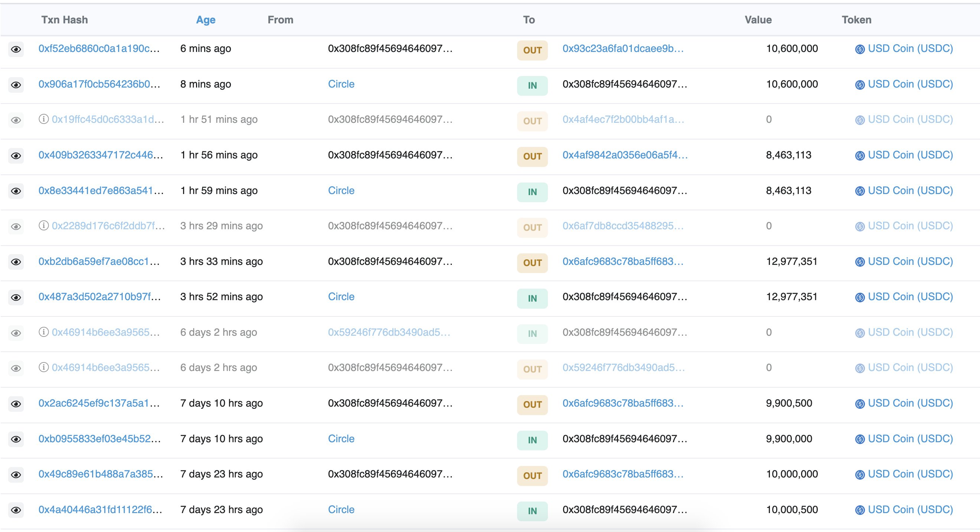Click the info icon on the 3 hrs 29 mins row

pos(43,226)
